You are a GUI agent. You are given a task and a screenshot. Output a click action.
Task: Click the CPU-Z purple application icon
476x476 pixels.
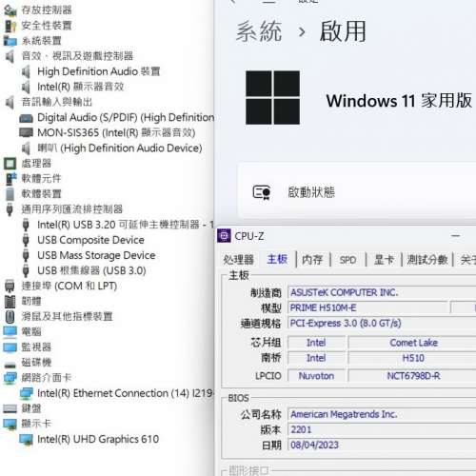224,236
